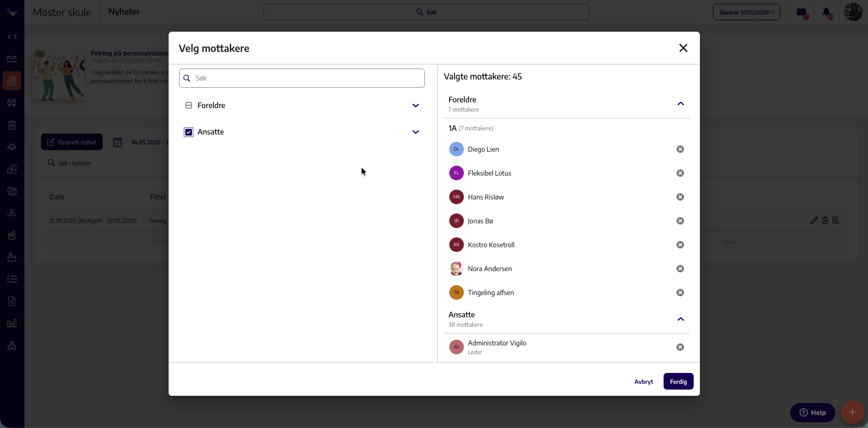Uncheck the Ansatte checkbox
The height and width of the screenshot is (428, 868).
click(189, 132)
